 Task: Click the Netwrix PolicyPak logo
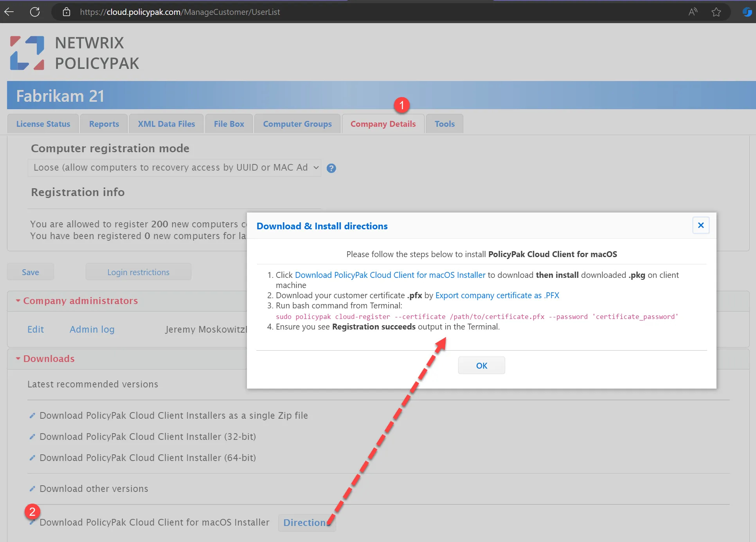74,52
